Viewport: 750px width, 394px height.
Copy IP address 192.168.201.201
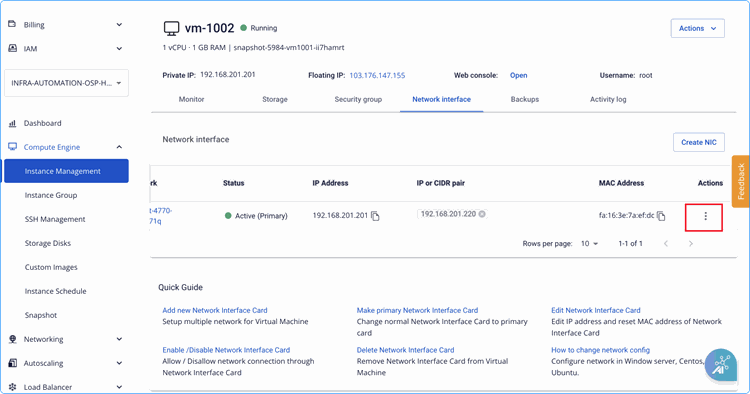coord(375,216)
